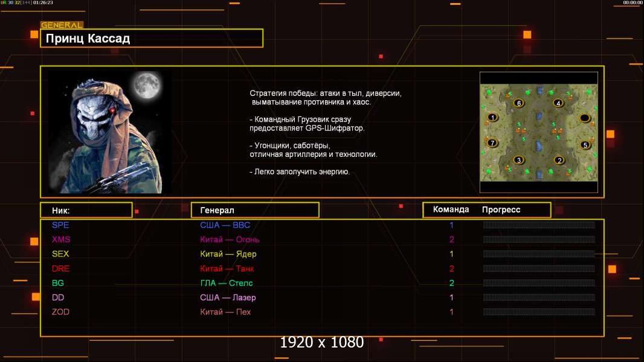Click the Генерал column header
Viewport: 644px width, 362px height.
[x=255, y=211]
